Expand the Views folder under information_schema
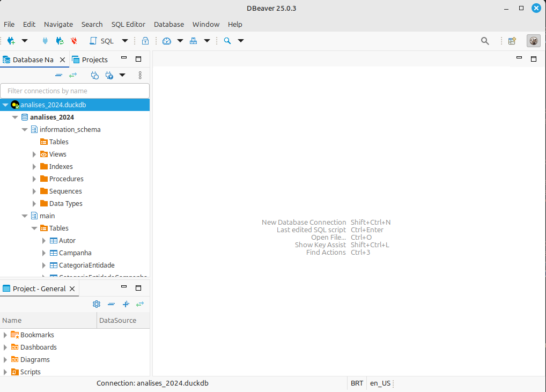 (x=34, y=154)
